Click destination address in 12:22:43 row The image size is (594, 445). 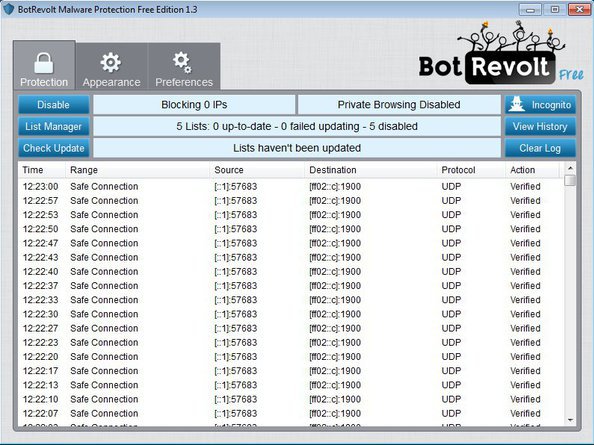tap(335, 258)
